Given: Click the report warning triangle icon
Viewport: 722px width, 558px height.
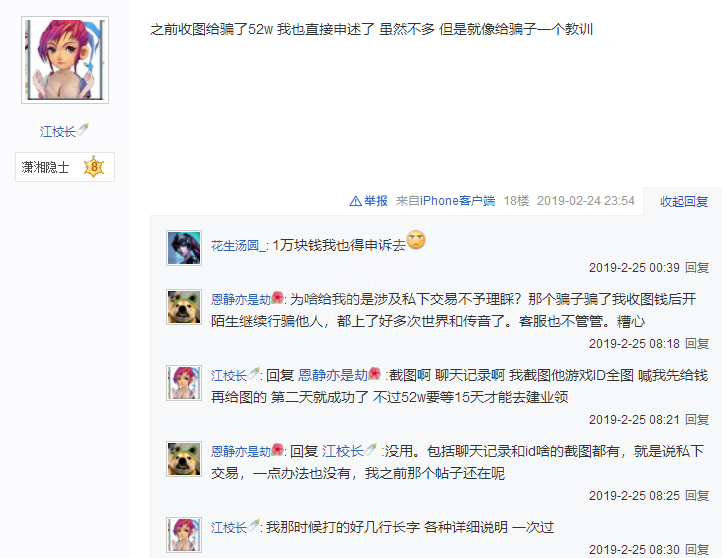Looking at the screenshot, I should pyautogui.click(x=355, y=201).
